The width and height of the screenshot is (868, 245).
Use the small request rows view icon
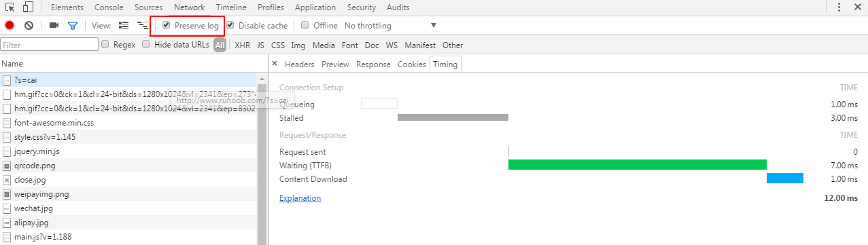pos(142,25)
